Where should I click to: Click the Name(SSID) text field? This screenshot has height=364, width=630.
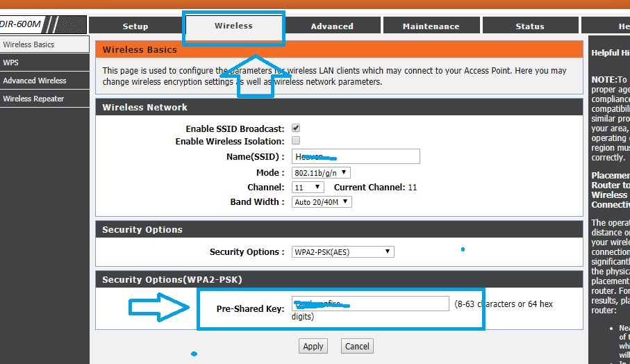coord(355,156)
